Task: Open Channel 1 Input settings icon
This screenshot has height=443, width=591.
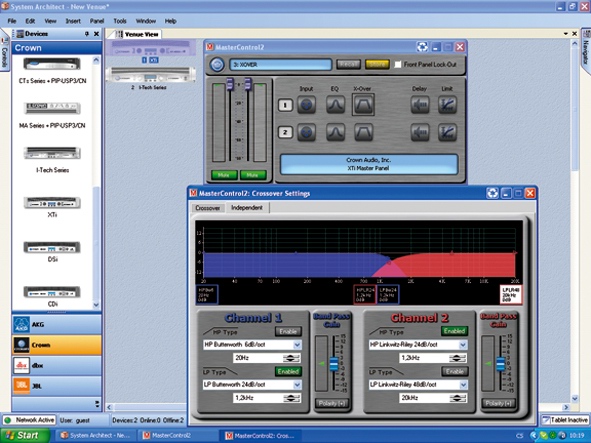Action: [306, 105]
